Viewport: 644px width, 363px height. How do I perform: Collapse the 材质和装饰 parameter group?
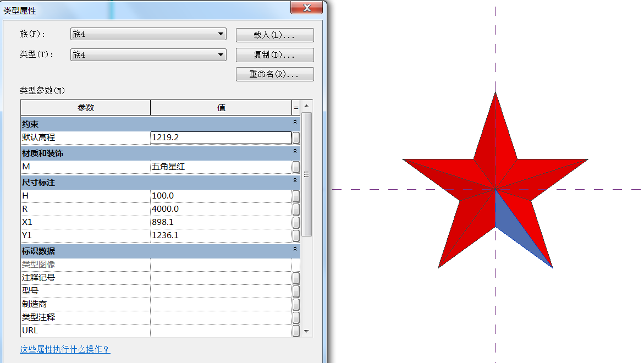point(295,151)
